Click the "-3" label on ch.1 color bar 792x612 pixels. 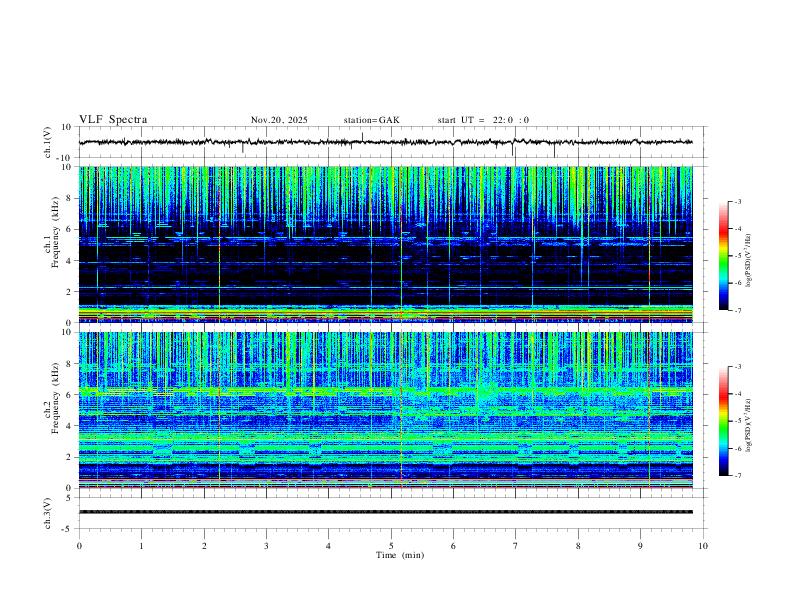pyautogui.click(x=738, y=201)
